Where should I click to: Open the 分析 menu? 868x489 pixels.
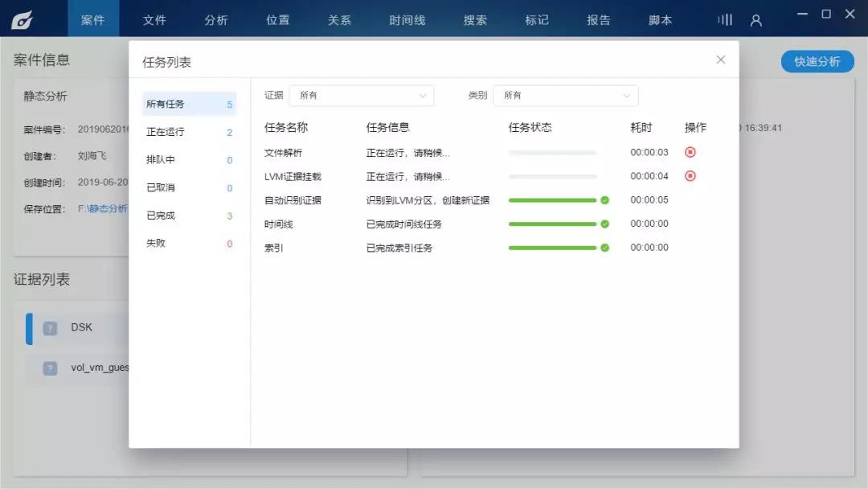coord(216,19)
